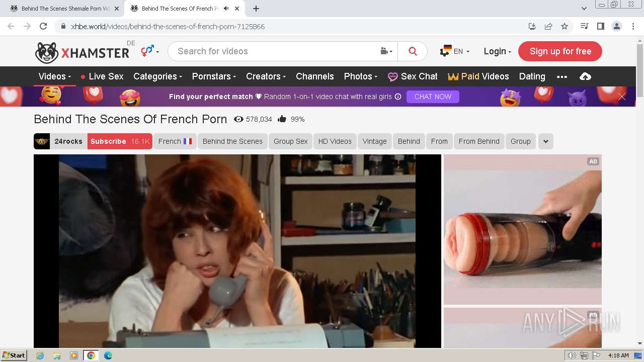Screen dimensions: 644x362
Task: Open File Explorer from taskbar
Action: pyautogui.click(x=57, y=355)
